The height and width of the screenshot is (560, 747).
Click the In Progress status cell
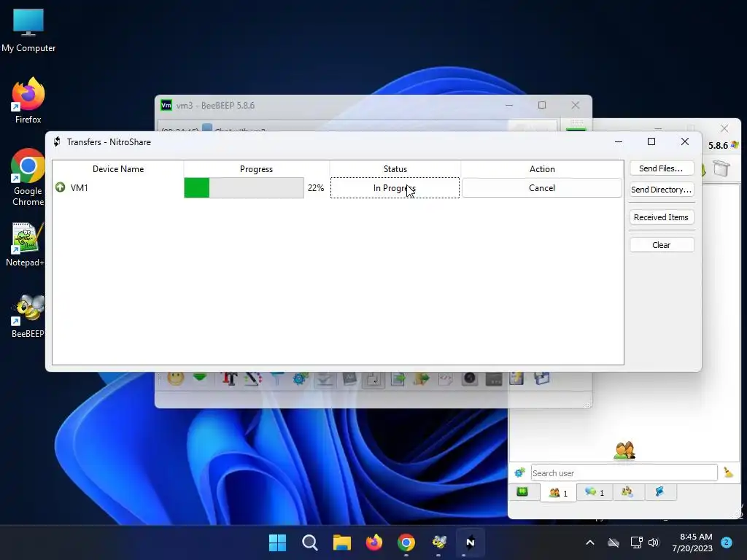point(395,188)
